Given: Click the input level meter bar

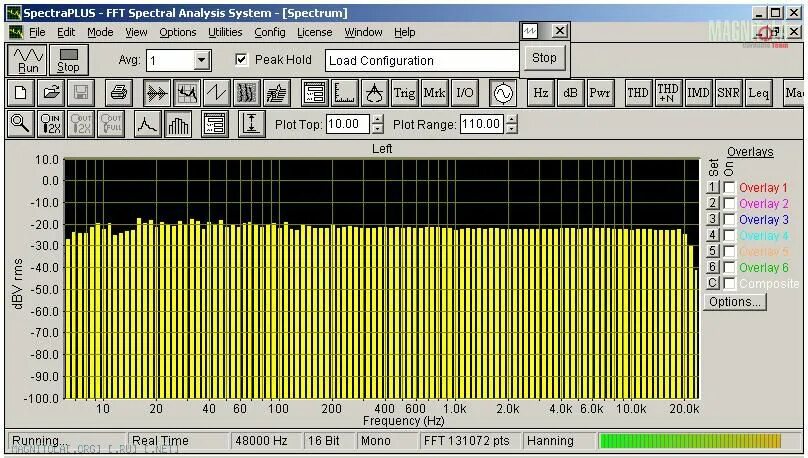Looking at the screenshot, I should click(x=691, y=440).
